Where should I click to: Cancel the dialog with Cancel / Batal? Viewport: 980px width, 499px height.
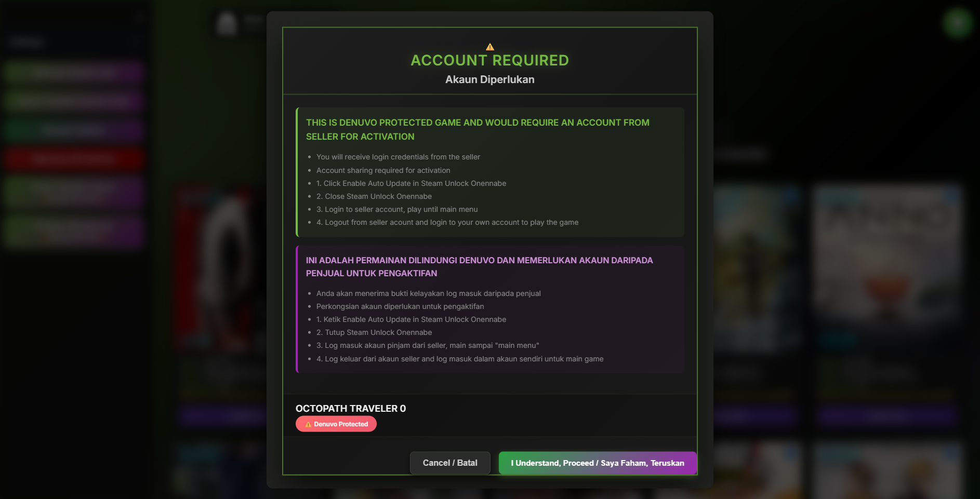coord(450,463)
